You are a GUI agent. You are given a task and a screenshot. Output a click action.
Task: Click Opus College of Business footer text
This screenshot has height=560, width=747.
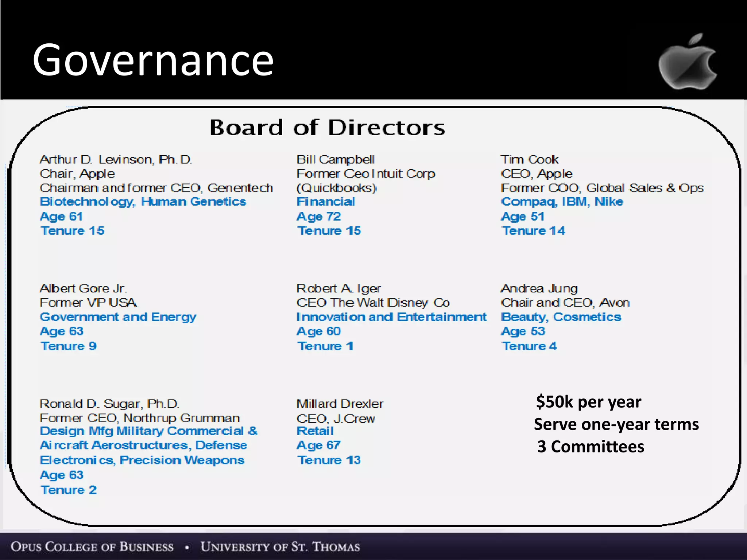point(92,547)
